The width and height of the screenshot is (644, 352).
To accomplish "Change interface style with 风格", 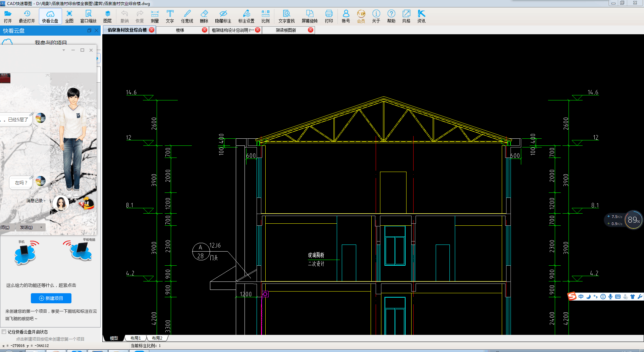I will pyautogui.click(x=406, y=16).
